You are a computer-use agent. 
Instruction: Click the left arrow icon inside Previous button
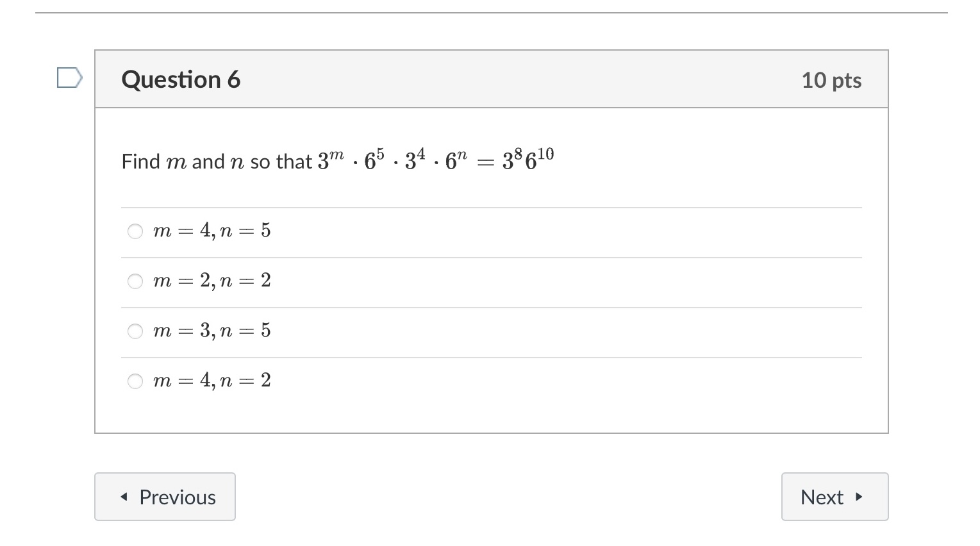point(125,497)
